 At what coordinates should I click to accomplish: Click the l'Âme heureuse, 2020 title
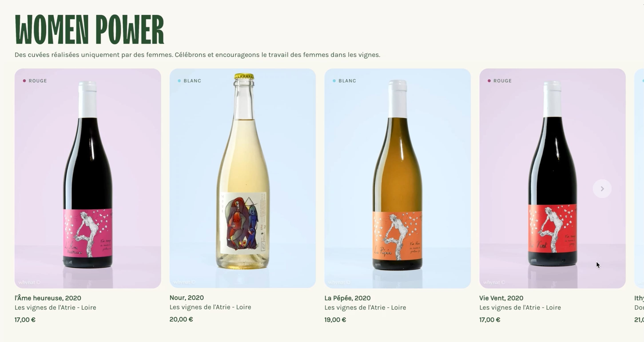(48, 298)
